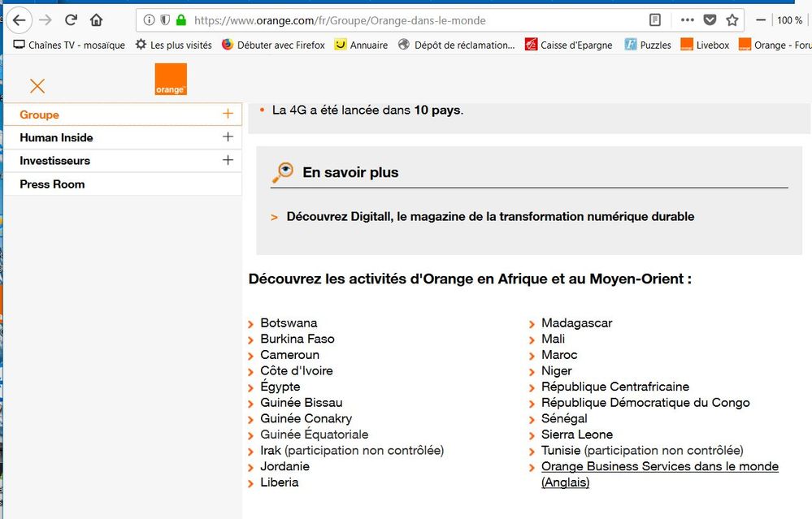Click the URL address bar field
The width and height of the screenshot is (812, 519).
406,20
